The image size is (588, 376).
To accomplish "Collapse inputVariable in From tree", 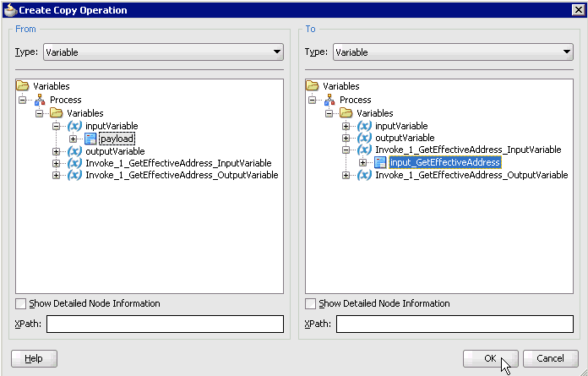I will [56, 127].
